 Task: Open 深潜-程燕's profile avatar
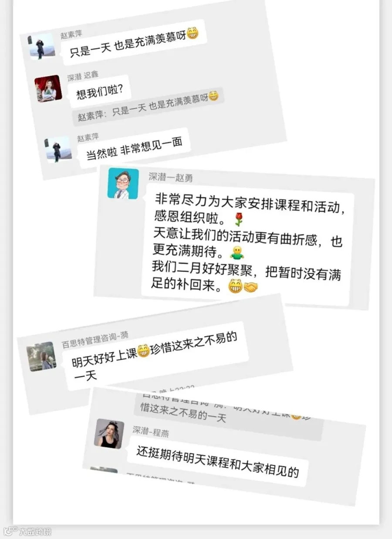(x=109, y=433)
